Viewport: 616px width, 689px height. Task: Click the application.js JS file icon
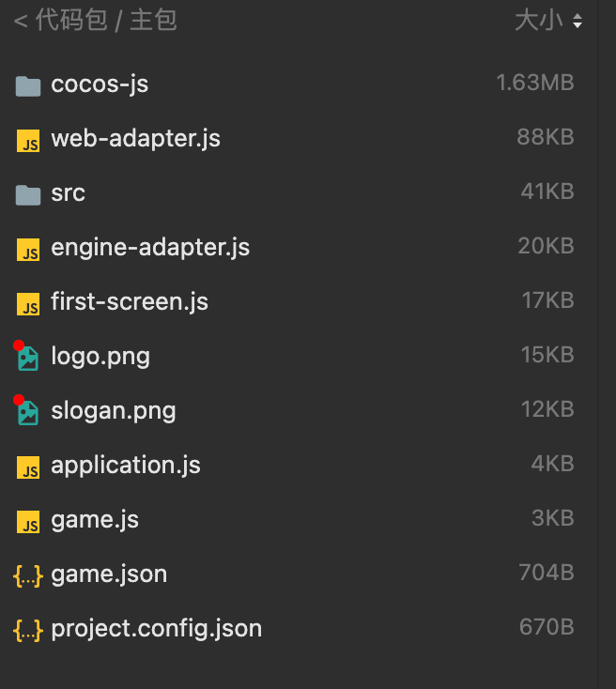click(28, 467)
